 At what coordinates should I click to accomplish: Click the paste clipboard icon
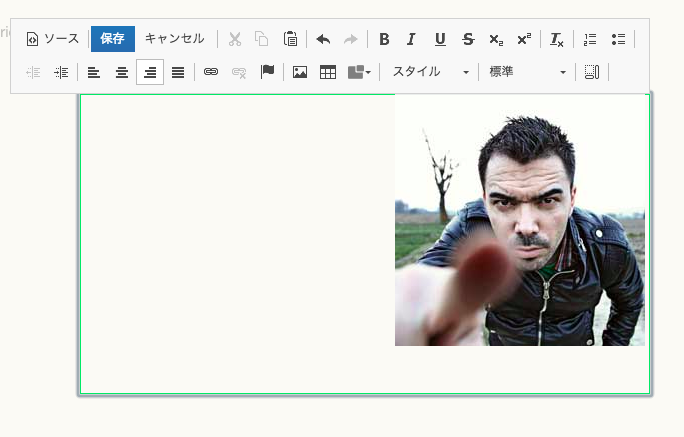click(290, 39)
